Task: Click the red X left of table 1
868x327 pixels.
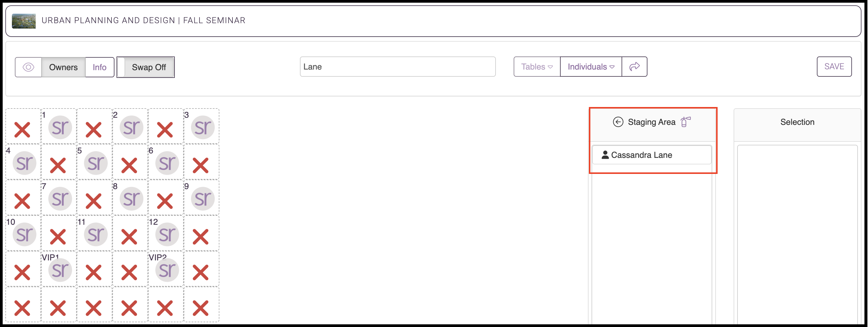Action: [22, 130]
